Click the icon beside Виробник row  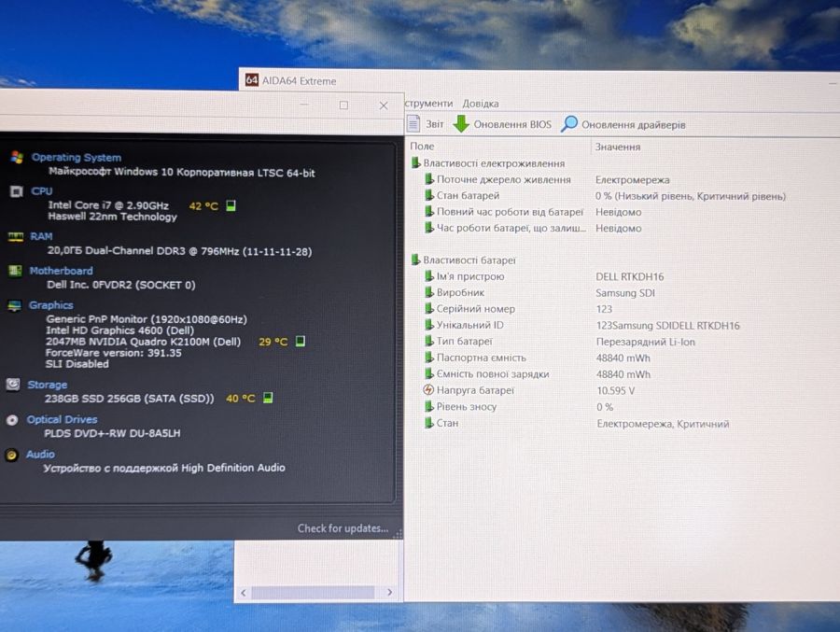[429, 292]
